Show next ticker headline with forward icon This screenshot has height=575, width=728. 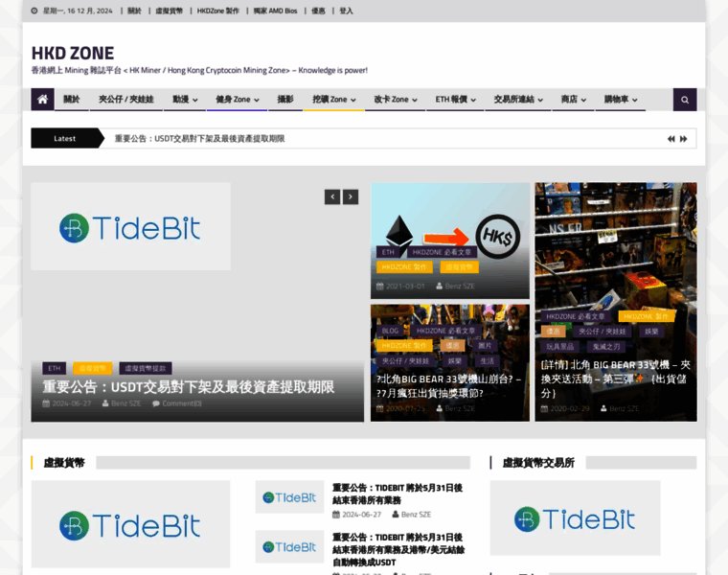click(x=683, y=139)
